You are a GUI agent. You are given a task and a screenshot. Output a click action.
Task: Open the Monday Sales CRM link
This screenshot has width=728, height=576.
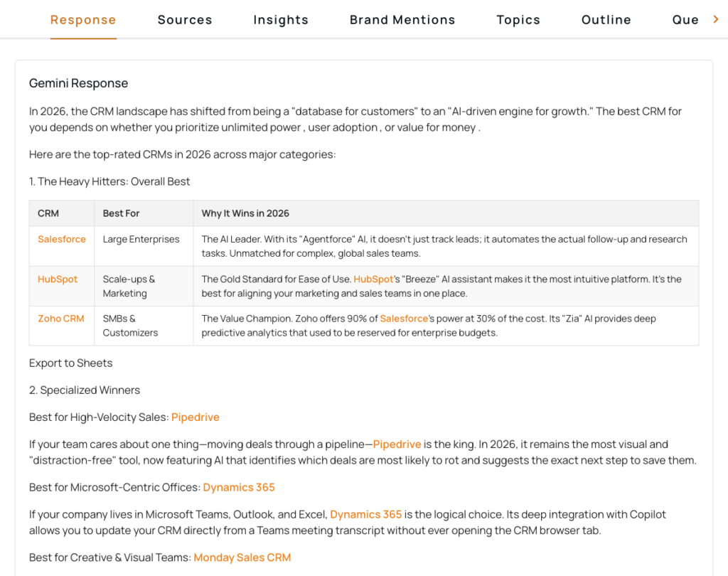(242, 558)
